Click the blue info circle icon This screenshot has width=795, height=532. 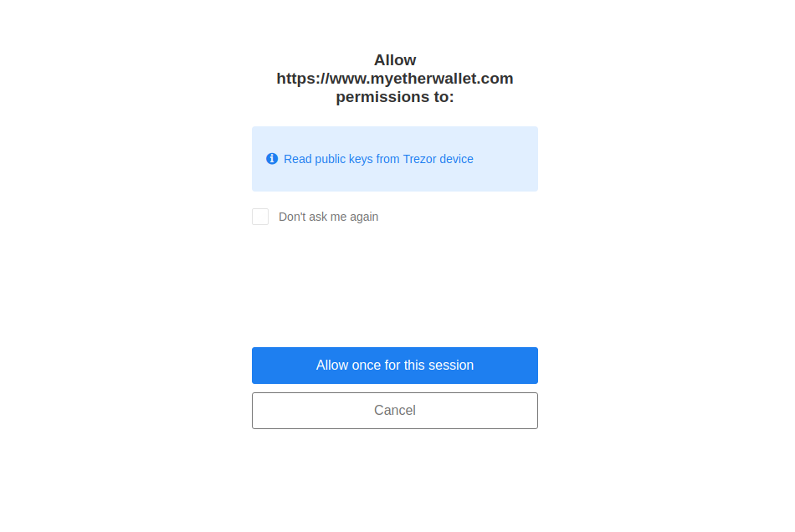[x=272, y=159]
